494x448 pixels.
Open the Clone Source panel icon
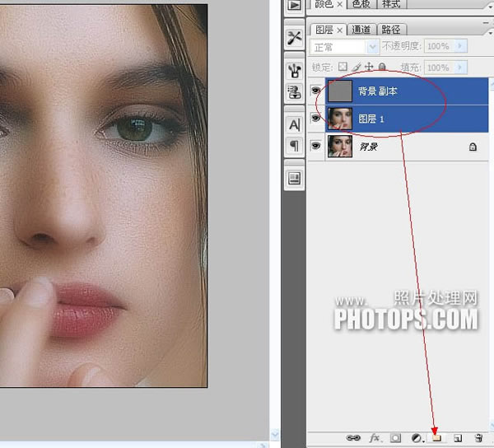pos(294,91)
